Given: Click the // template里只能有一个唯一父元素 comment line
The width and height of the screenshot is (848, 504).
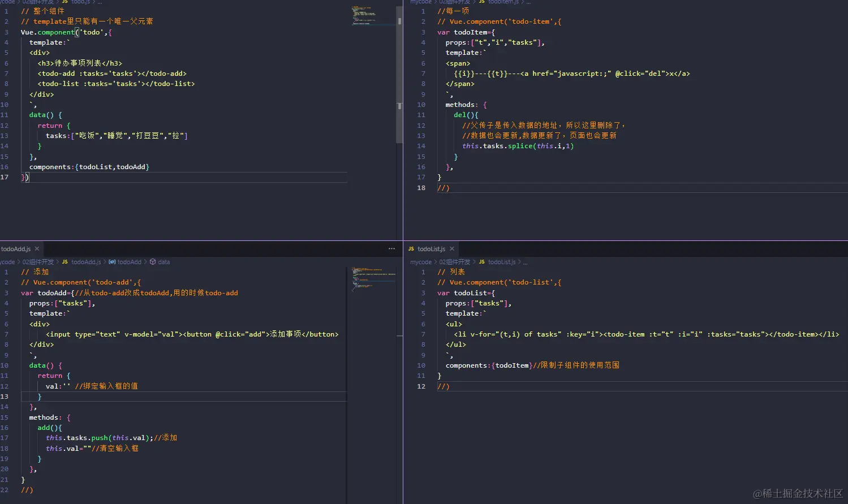Looking at the screenshot, I should point(87,21).
